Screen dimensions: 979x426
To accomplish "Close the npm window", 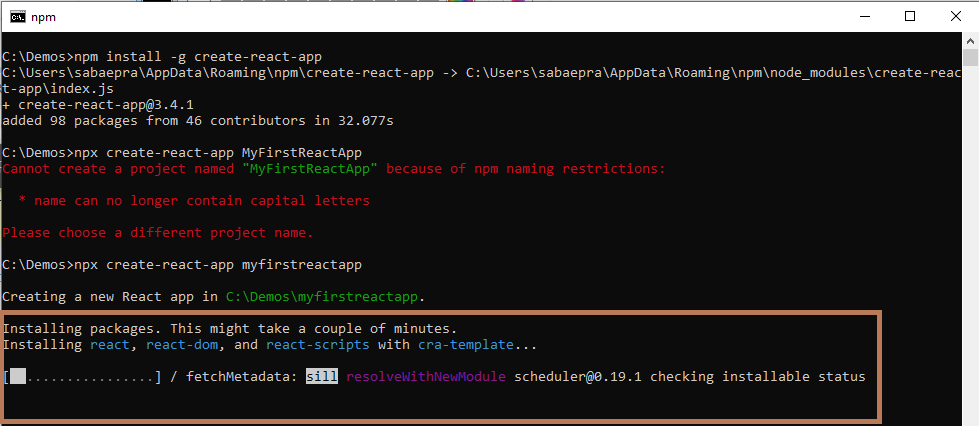I will 955,17.
